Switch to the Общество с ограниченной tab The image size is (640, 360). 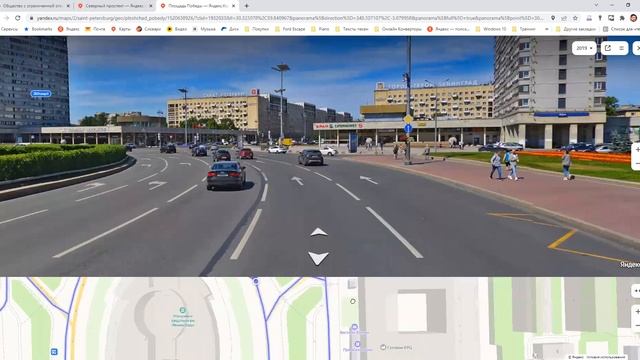click(x=36, y=6)
